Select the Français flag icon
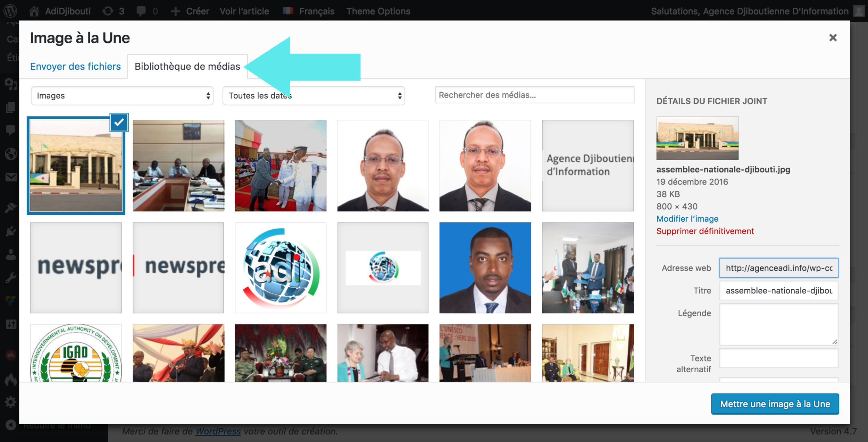The height and width of the screenshot is (442, 868). [x=288, y=11]
